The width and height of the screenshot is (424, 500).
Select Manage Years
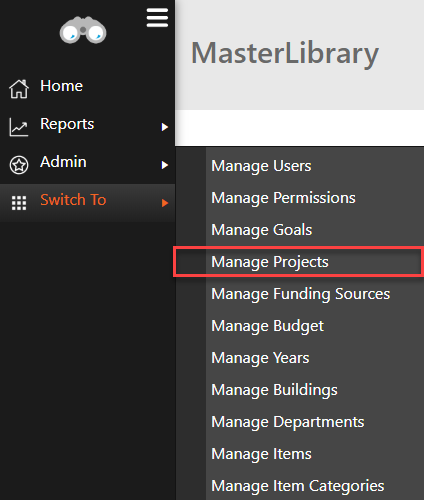tap(260, 358)
